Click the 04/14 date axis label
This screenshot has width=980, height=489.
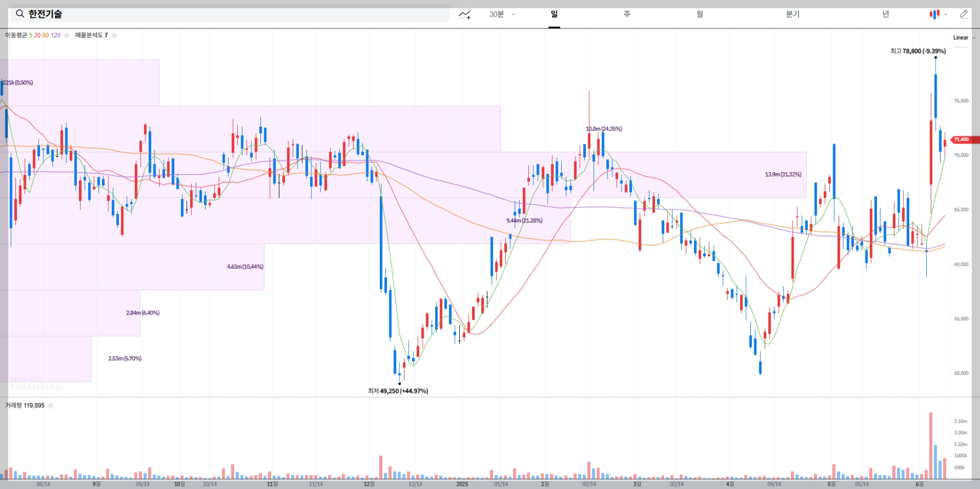pos(774,484)
